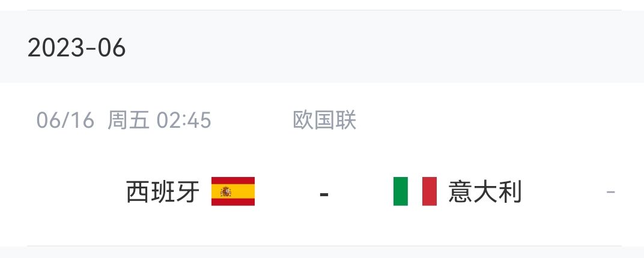Click the 06/16 match date
644x258 pixels.
[65, 121]
